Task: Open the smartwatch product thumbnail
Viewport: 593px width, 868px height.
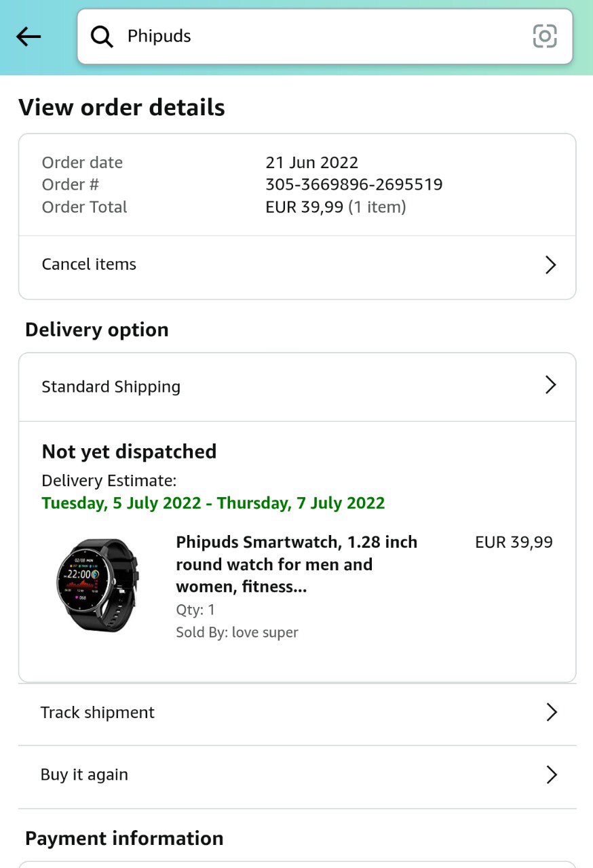Action: point(96,585)
